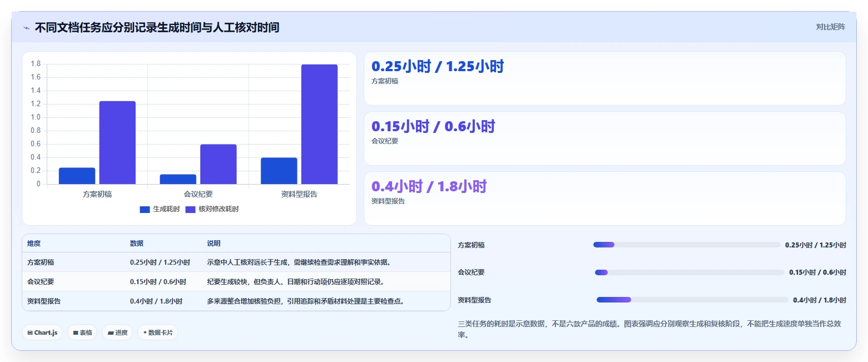
Task: Click table cell 0.15小时 / 0.6小时
Action: pos(158,282)
